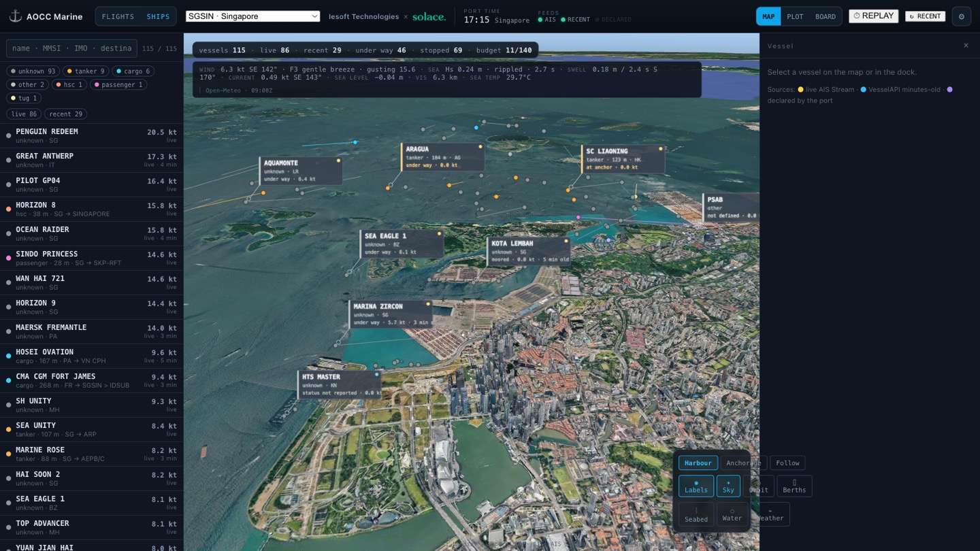Click the MARINA ZIRCON map label
Image resolution: width=980 pixels, height=551 pixels.
pyautogui.click(x=390, y=314)
